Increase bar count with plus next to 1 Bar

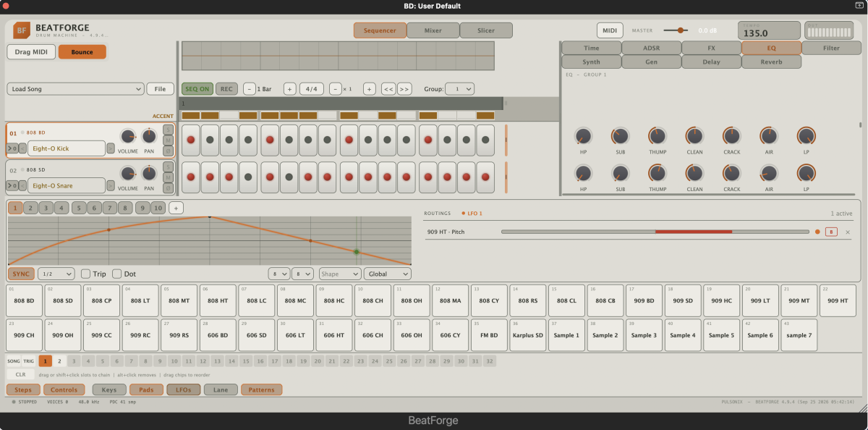(289, 89)
